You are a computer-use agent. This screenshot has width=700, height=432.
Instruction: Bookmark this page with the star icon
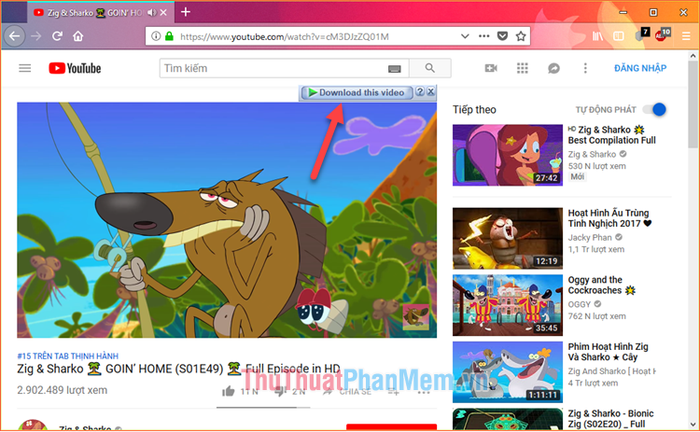point(521,36)
